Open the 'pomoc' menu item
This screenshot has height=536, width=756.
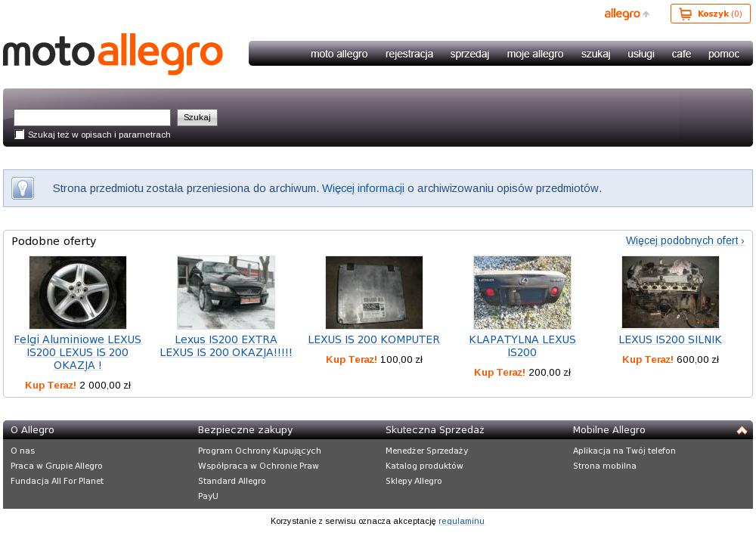coord(723,54)
